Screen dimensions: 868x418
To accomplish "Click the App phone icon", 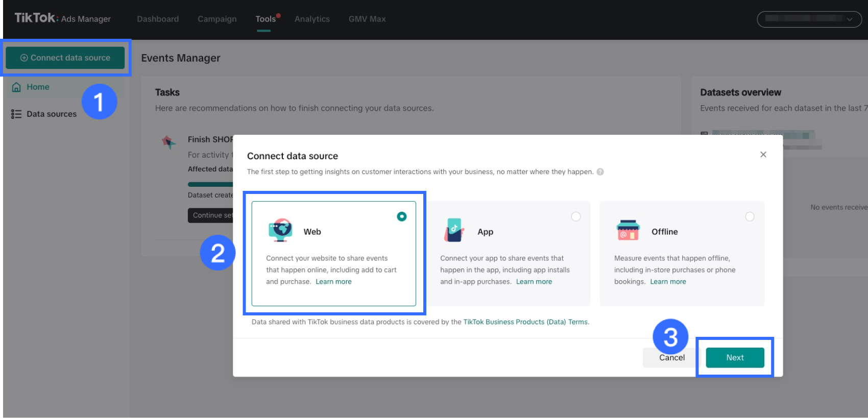I will pos(454,230).
